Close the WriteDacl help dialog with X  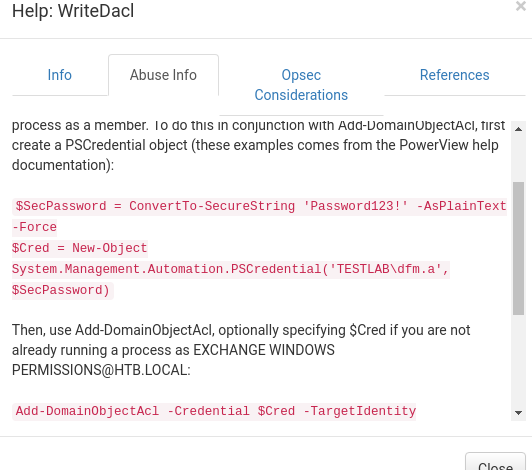click(x=520, y=6)
